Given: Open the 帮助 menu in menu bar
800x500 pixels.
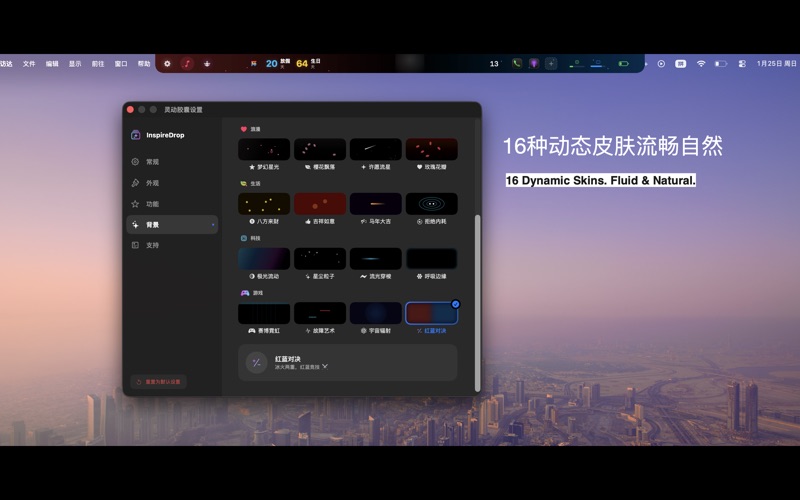Looking at the screenshot, I should pyautogui.click(x=144, y=63).
